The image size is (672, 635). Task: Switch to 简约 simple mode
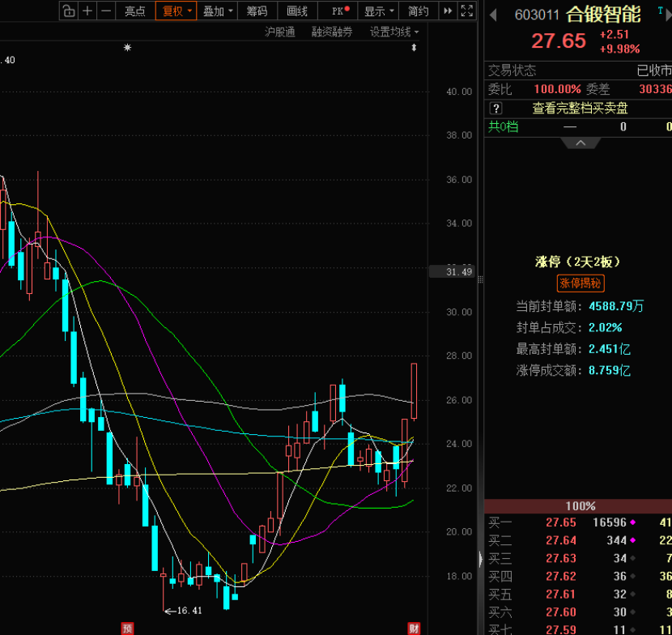419,11
